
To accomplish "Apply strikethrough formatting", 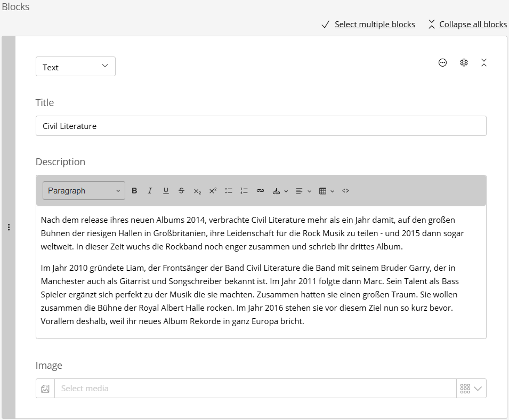I will (x=181, y=191).
